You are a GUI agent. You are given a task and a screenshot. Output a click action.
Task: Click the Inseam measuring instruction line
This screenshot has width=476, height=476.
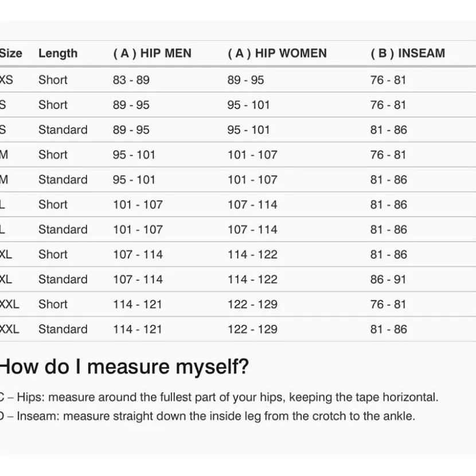pyautogui.click(x=208, y=416)
